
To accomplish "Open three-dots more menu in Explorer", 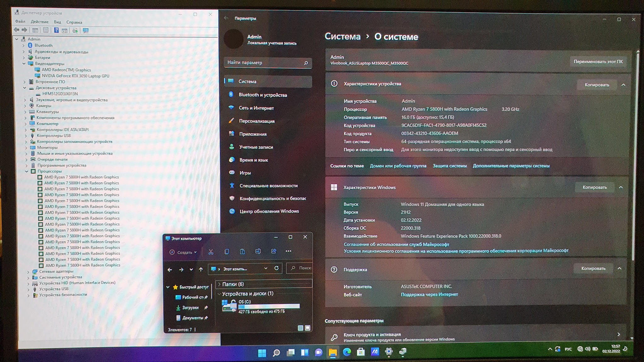I will pos(288,251).
